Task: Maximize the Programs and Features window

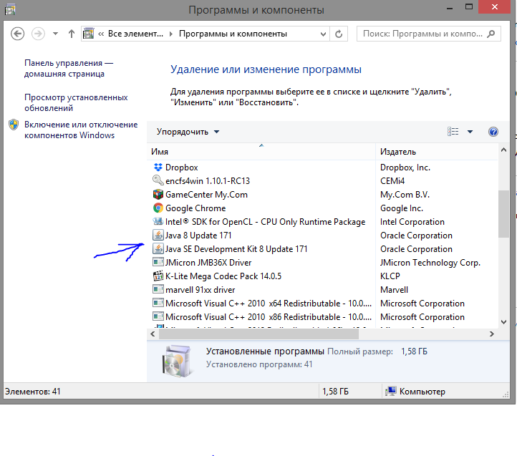Action: coord(469,6)
